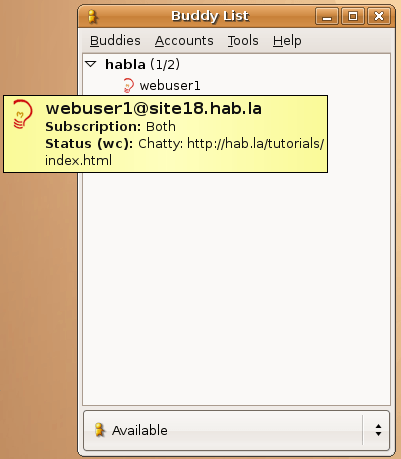Click the webuser1 lightbulb status icon
Image resolution: width=401 pixels, height=459 pixels.
(x=128, y=85)
